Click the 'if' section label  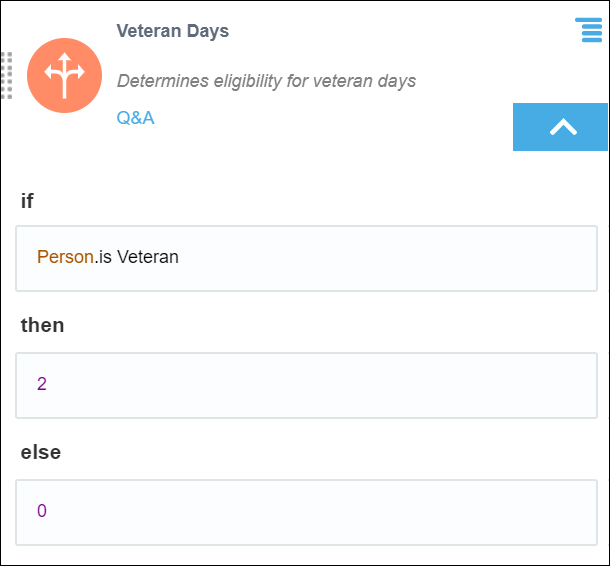pyautogui.click(x=27, y=201)
